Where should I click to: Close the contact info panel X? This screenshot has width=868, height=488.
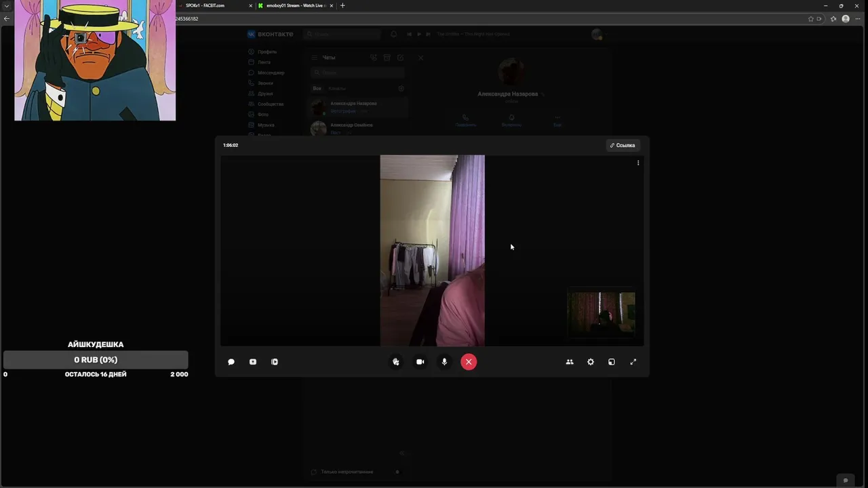[x=420, y=58]
